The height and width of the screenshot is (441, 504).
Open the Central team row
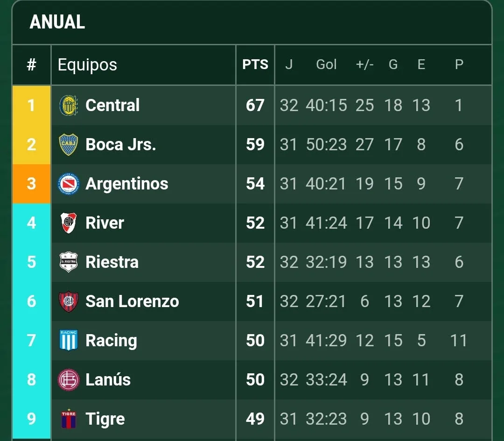click(x=112, y=105)
